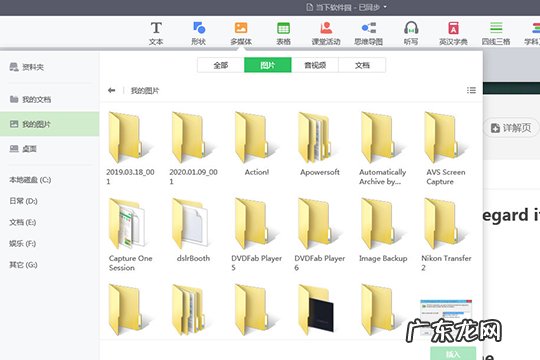Click the 多媒体 multimedia icon
The height and width of the screenshot is (360, 540).
click(241, 33)
